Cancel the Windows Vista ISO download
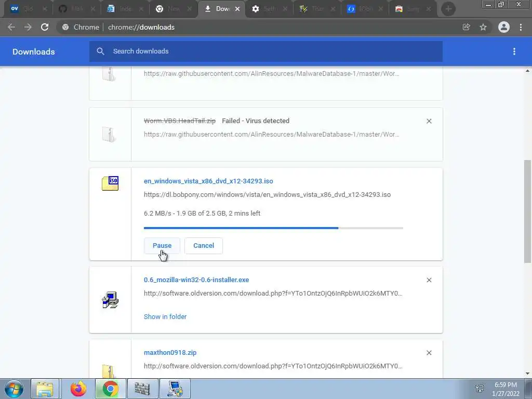The width and height of the screenshot is (532, 399). pos(204,246)
